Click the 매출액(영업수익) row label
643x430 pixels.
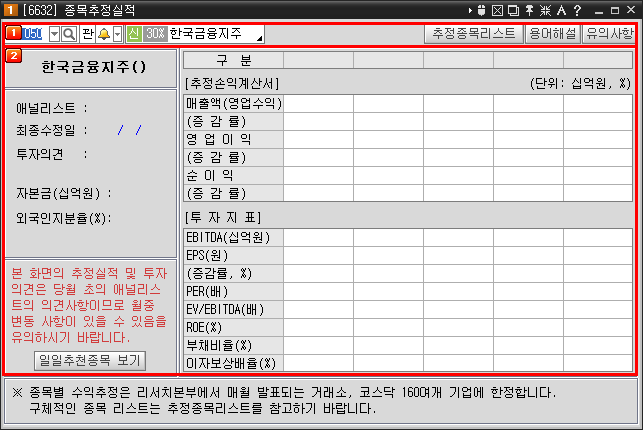coord(233,103)
